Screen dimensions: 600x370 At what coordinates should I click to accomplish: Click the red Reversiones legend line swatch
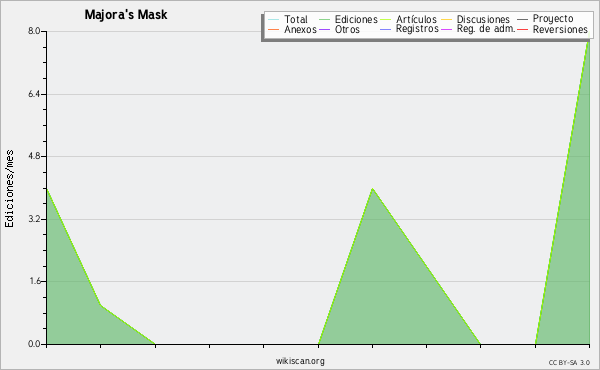pos(522,29)
